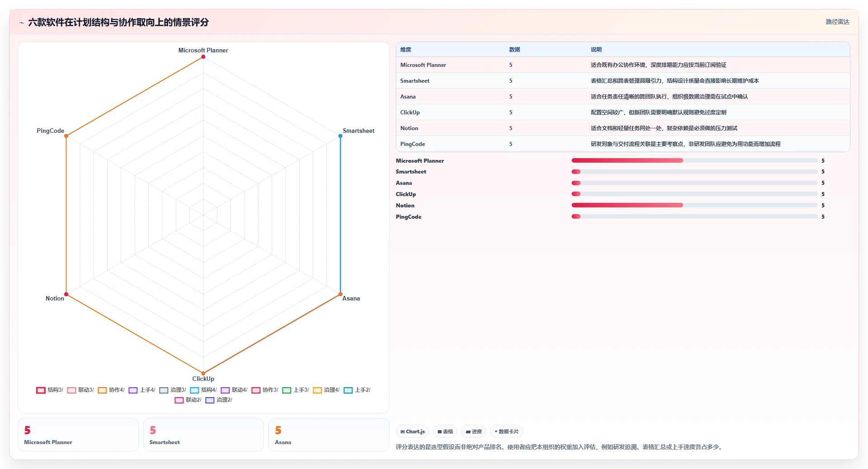
Task: Toggle the 治理4/ legend series
Action: pyautogui.click(x=326, y=390)
